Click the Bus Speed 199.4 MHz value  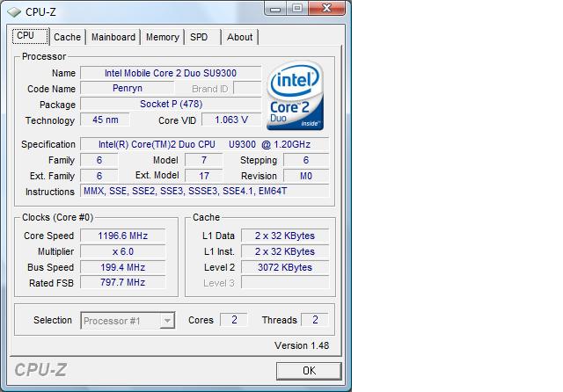[x=123, y=267]
